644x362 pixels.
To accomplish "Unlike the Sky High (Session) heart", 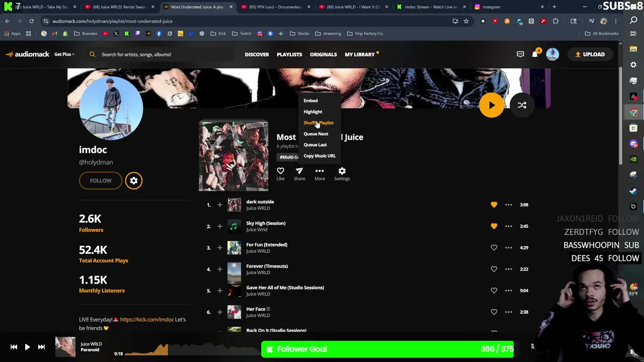I will click(494, 226).
